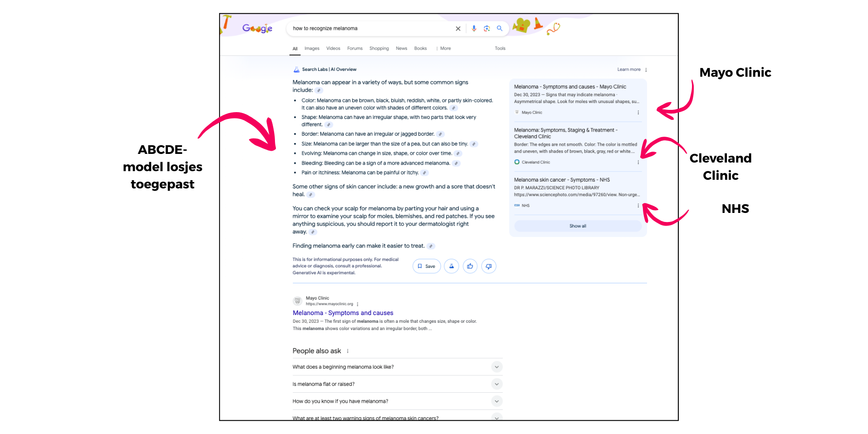Click the mayoclinic.org URL text
Image resolution: width=868 pixels, height=434 pixels.
[x=329, y=304]
